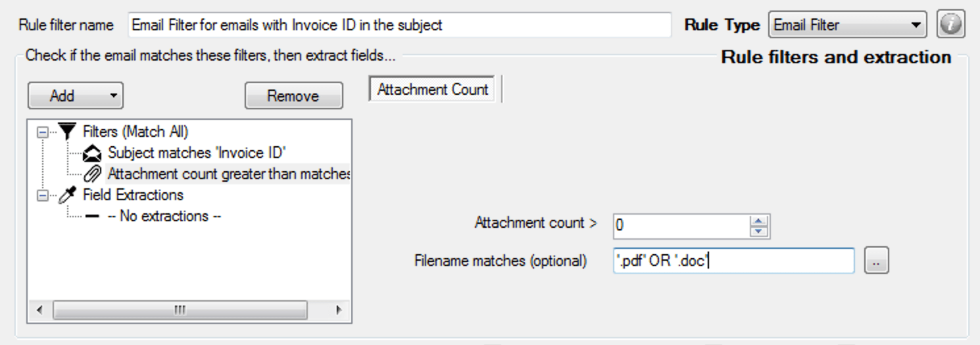Click the dash icon beside No extractions
This screenshot has width=980, height=345.
click(94, 216)
